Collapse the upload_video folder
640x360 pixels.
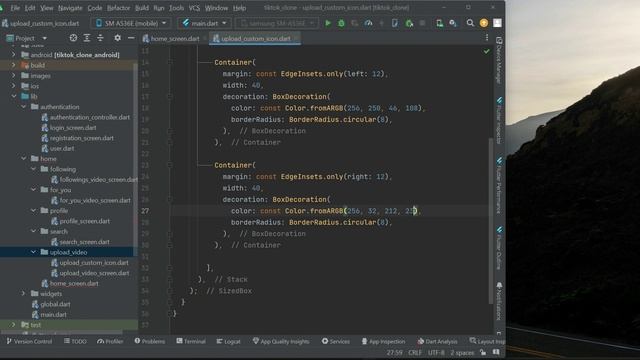pos(33,252)
